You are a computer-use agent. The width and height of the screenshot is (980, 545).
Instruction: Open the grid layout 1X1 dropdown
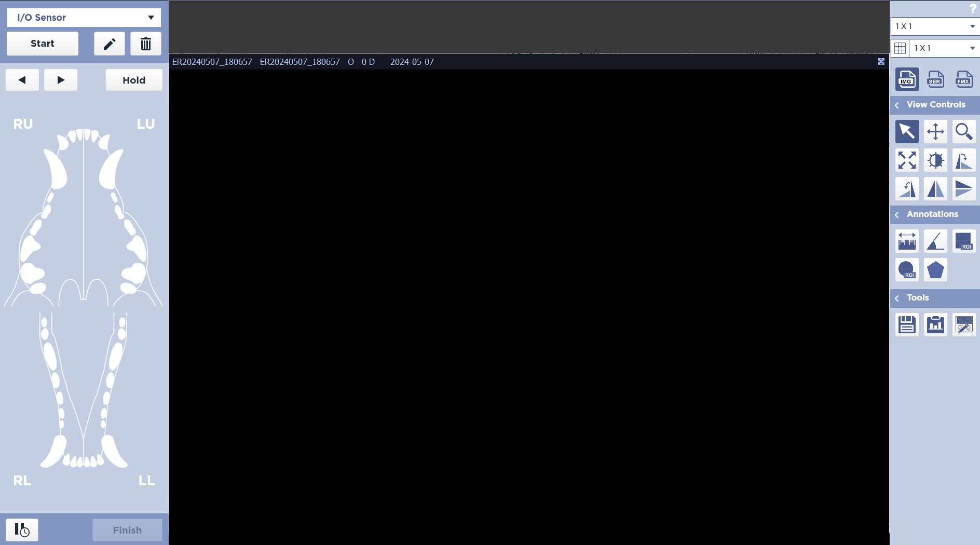[944, 48]
